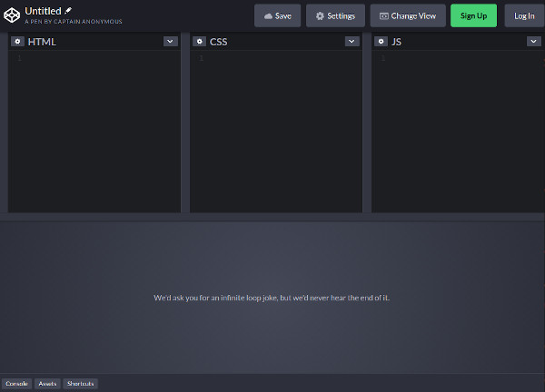Open the Console panel
545x392 pixels.
(16, 384)
